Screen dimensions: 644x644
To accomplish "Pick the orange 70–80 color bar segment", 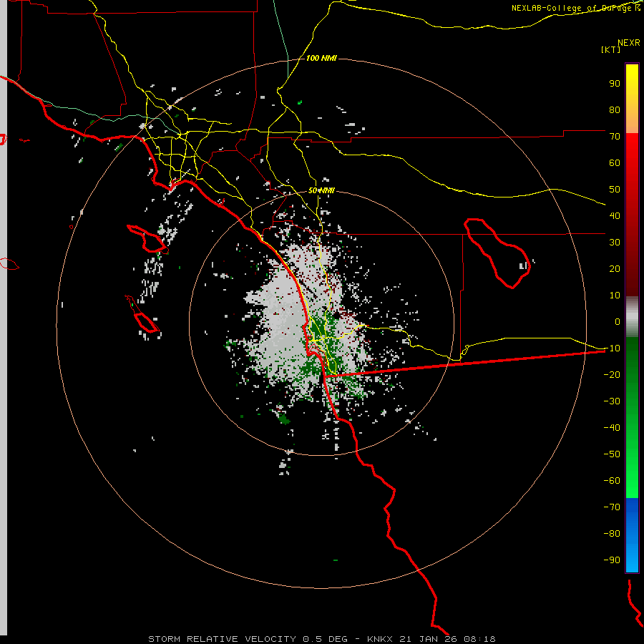I will point(632,122).
